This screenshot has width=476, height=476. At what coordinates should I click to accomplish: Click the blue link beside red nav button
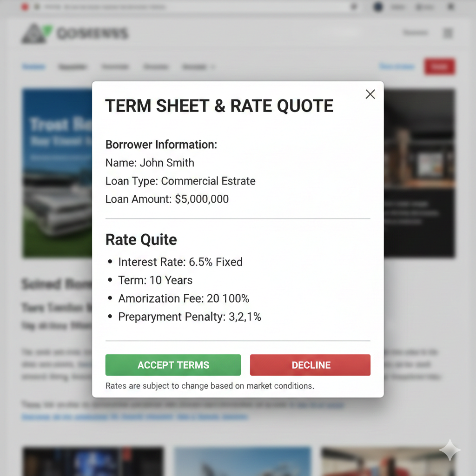tap(397, 67)
